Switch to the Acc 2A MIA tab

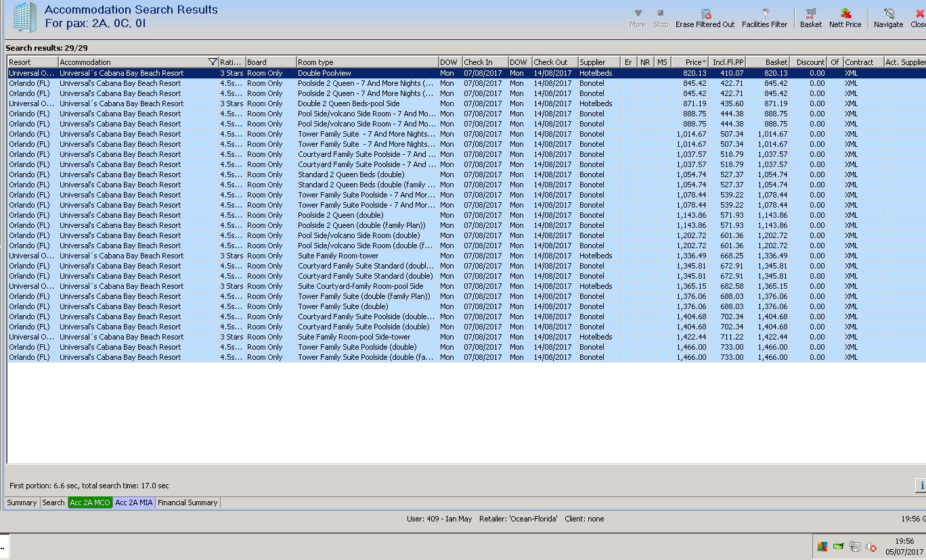134,503
